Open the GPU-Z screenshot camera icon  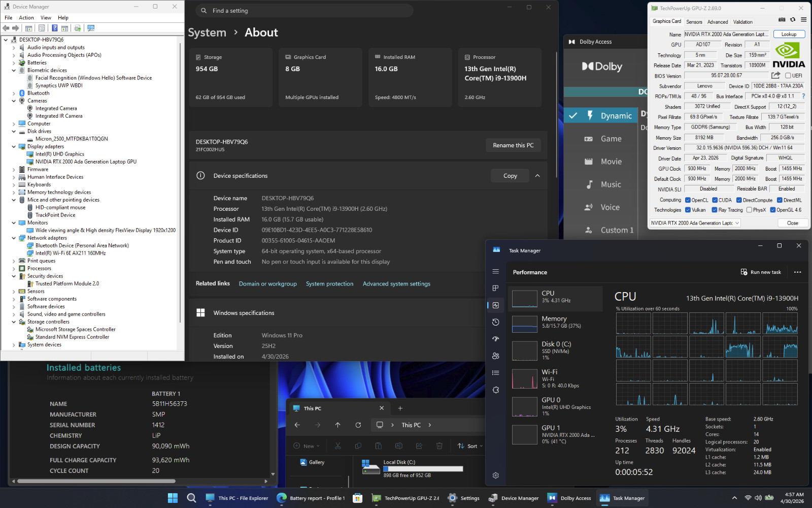(x=782, y=20)
